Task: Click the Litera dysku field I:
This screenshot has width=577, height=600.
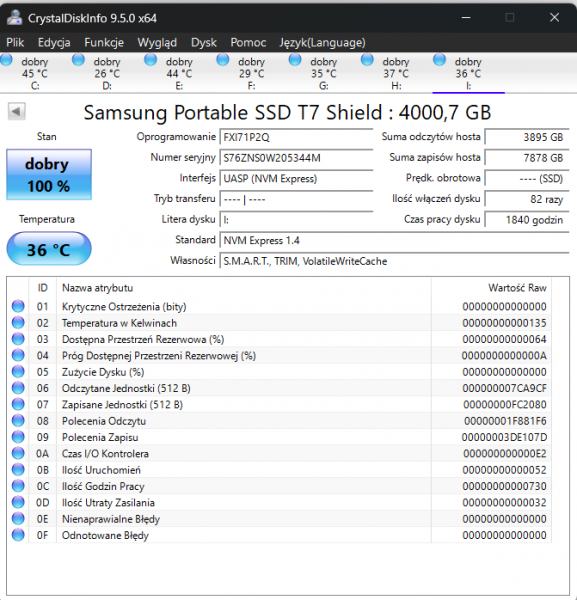Action: (x=297, y=220)
